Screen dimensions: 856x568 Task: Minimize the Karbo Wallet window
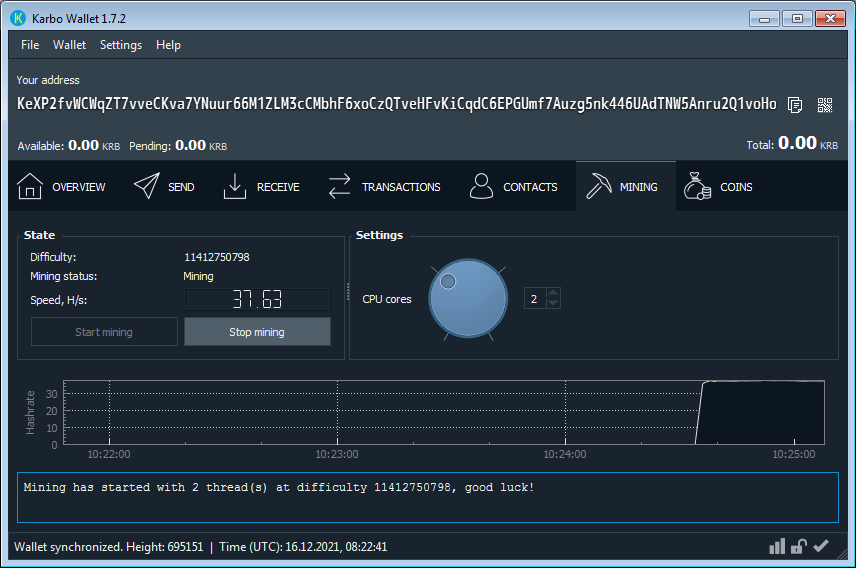coord(764,19)
